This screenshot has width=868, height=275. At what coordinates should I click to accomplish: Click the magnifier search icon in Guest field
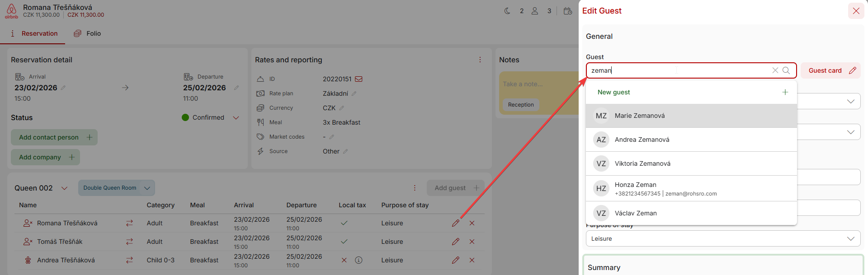(786, 70)
